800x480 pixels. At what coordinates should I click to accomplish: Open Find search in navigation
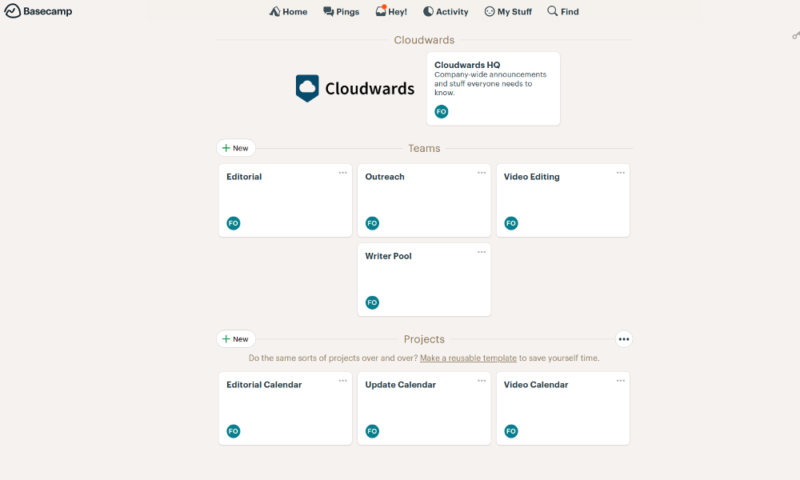[x=563, y=11]
